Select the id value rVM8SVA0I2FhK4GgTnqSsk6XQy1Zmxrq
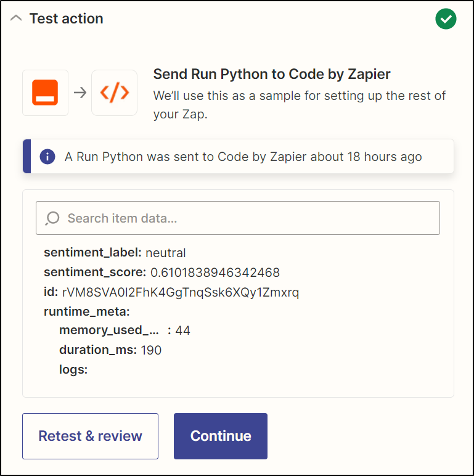474x476 pixels. click(181, 292)
